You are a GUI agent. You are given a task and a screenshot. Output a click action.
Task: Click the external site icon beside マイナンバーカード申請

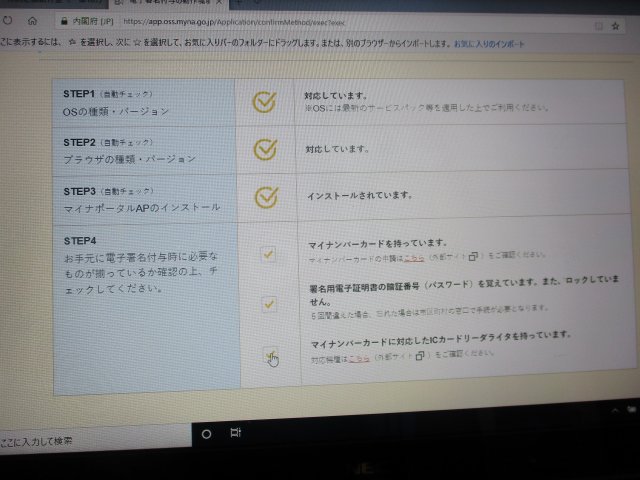click(x=475, y=255)
